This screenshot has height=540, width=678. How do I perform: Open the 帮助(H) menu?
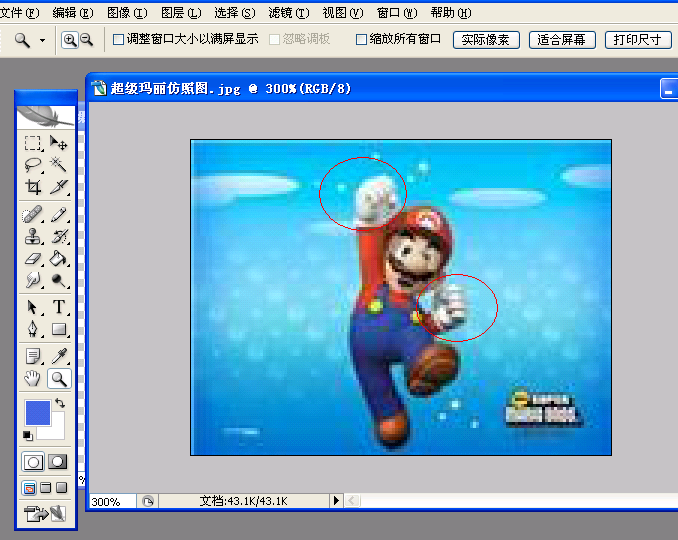(451, 13)
